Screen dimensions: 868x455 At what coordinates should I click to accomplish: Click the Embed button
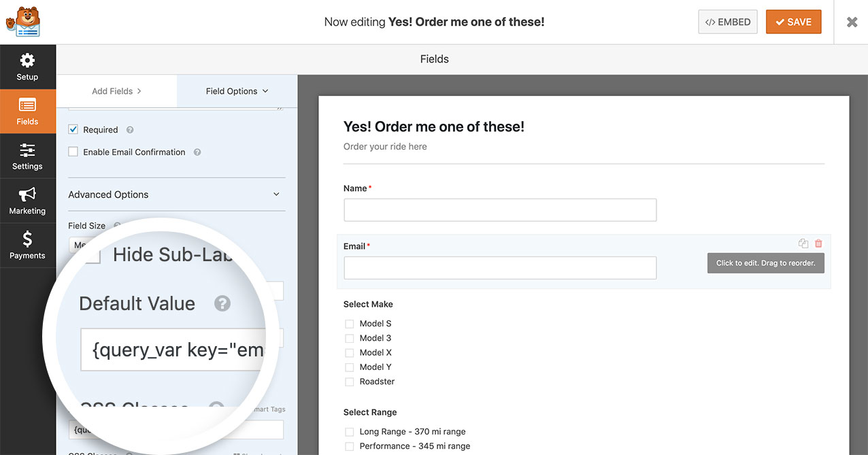pos(728,22)
